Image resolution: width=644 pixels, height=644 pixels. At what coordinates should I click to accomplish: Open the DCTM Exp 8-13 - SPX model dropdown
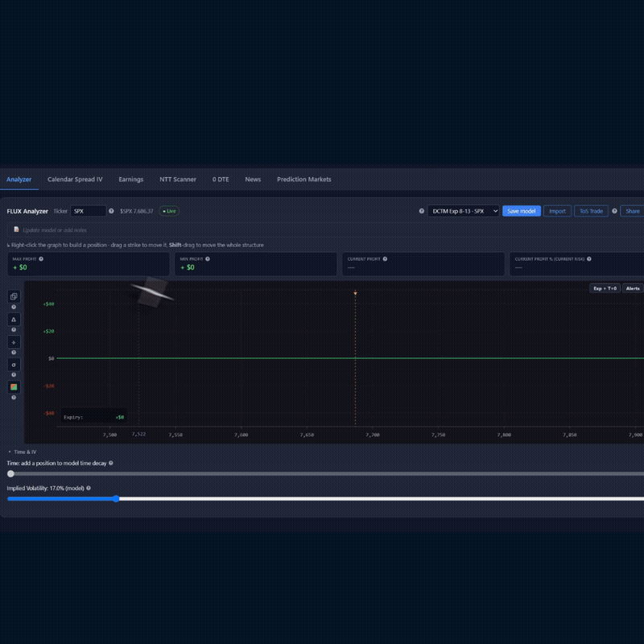pyautogui.click(x=464, y=211)
